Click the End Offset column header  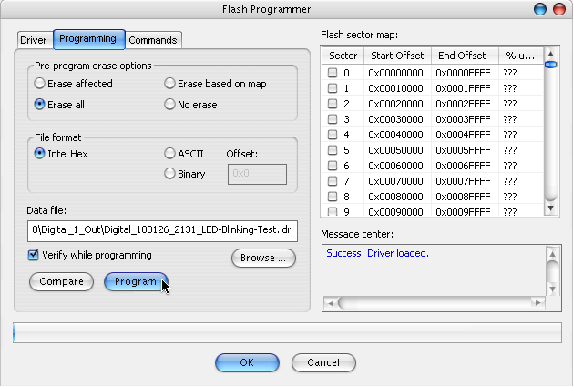pyautogui.click(x=465, y=56)
